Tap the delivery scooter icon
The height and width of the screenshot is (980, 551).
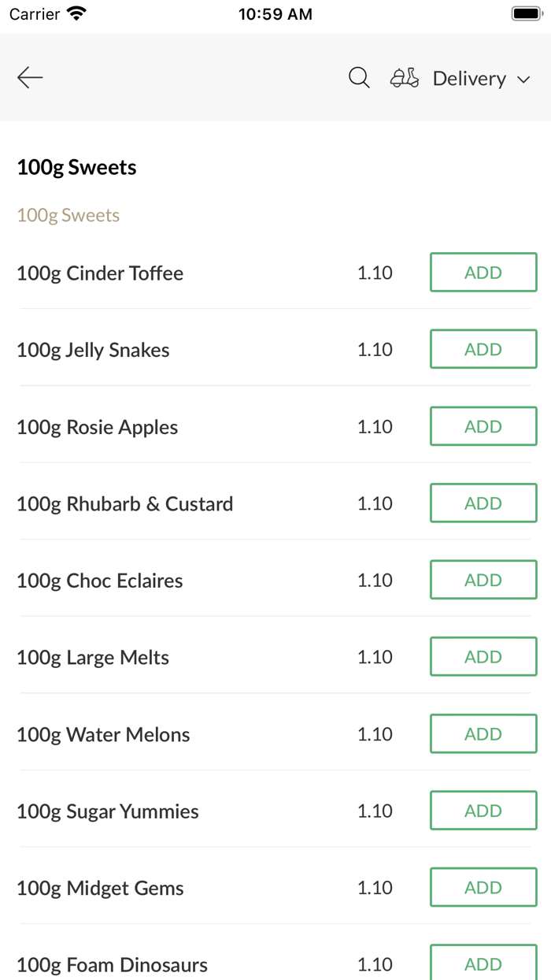coord(405,78)
